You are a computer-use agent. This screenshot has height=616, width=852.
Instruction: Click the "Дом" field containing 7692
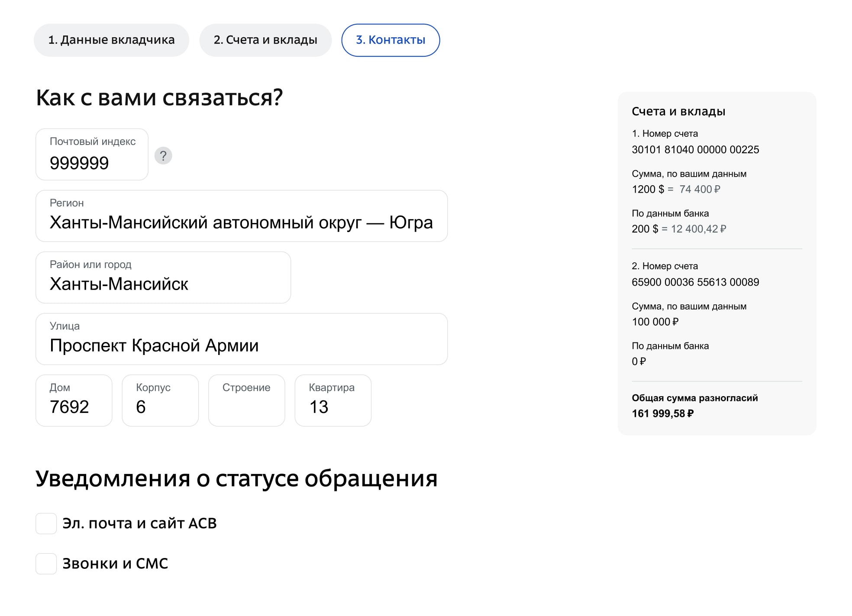click(x=74, y=400)
